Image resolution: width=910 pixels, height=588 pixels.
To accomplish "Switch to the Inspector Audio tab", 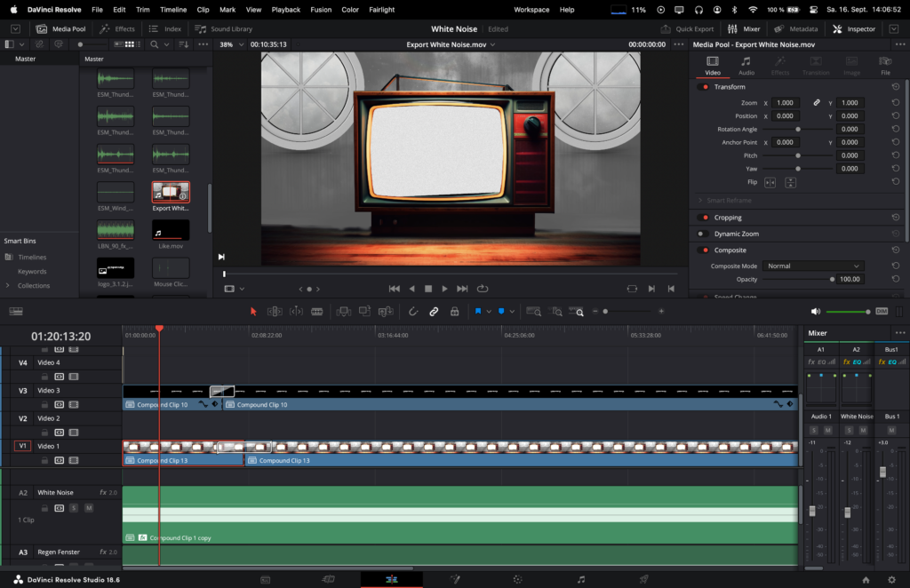I will [746, 66].
